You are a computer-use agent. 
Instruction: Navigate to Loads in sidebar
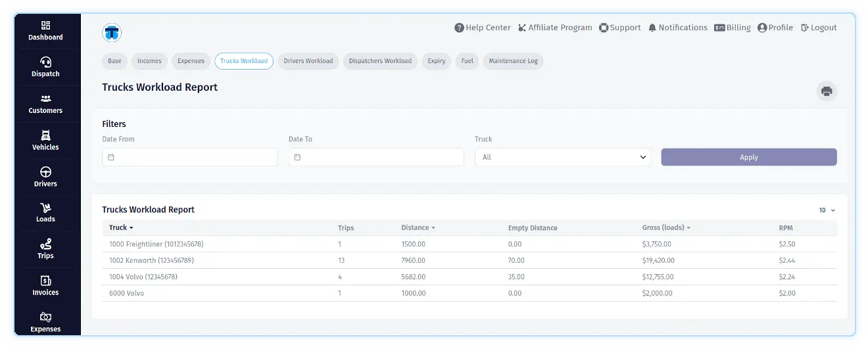[x=45, y=208]
